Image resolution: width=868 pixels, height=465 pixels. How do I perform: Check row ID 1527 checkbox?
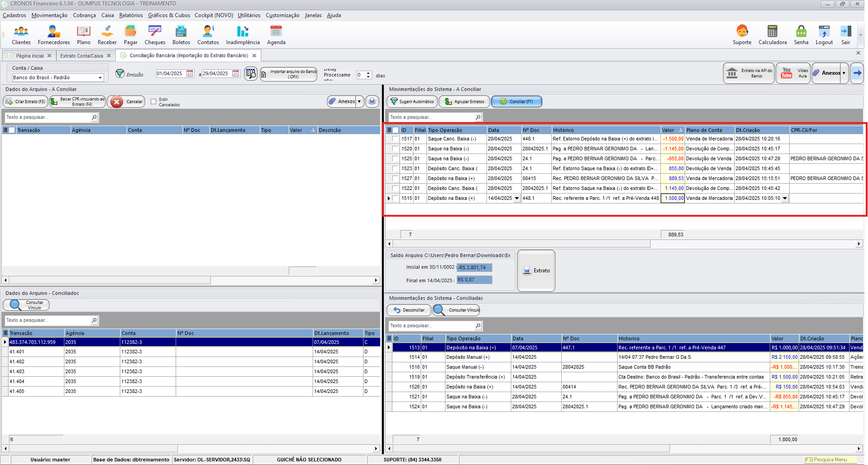click(395, 179)
